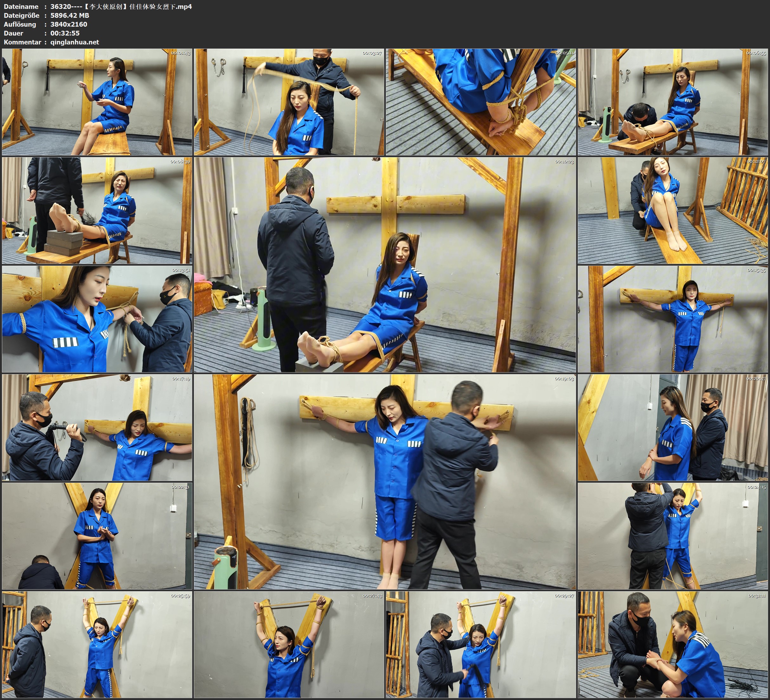This screenshot has width=770, height=700.
Task: Choose the thumbnail labeled 00:22:31
Action: click(97, 536)
